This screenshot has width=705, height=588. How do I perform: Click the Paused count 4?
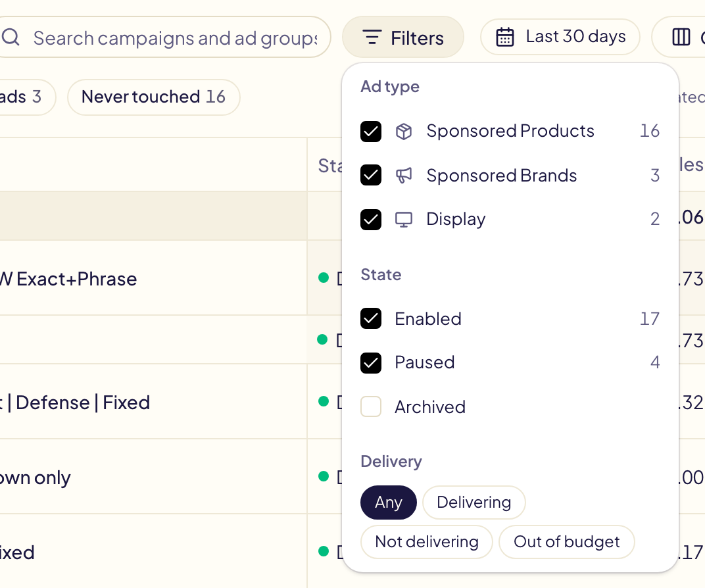pyautogui.click(x=655, y=362)
